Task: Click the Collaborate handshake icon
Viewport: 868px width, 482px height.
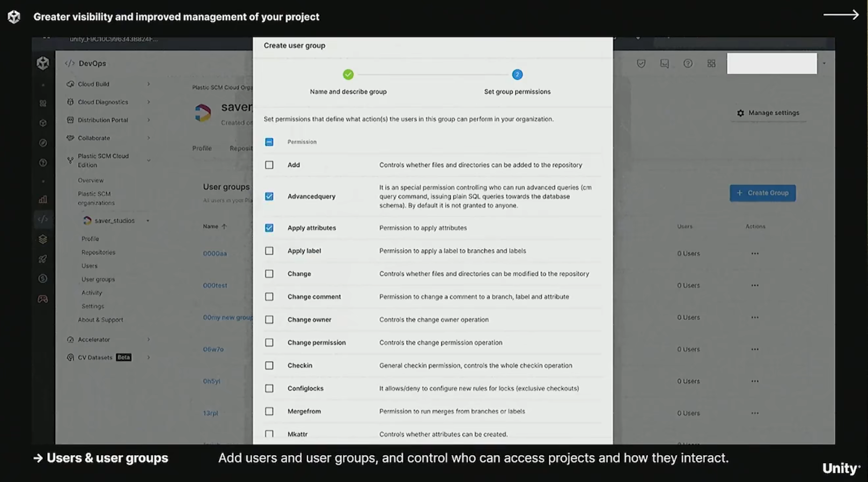Action: [x=70, y=138]
